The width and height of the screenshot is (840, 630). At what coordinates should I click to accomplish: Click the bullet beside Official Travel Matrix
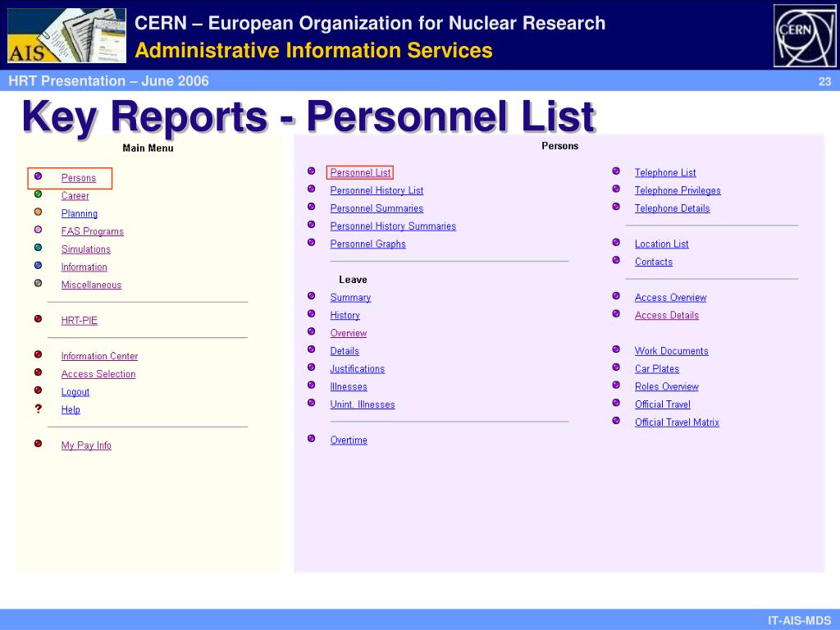click(616, 421)
